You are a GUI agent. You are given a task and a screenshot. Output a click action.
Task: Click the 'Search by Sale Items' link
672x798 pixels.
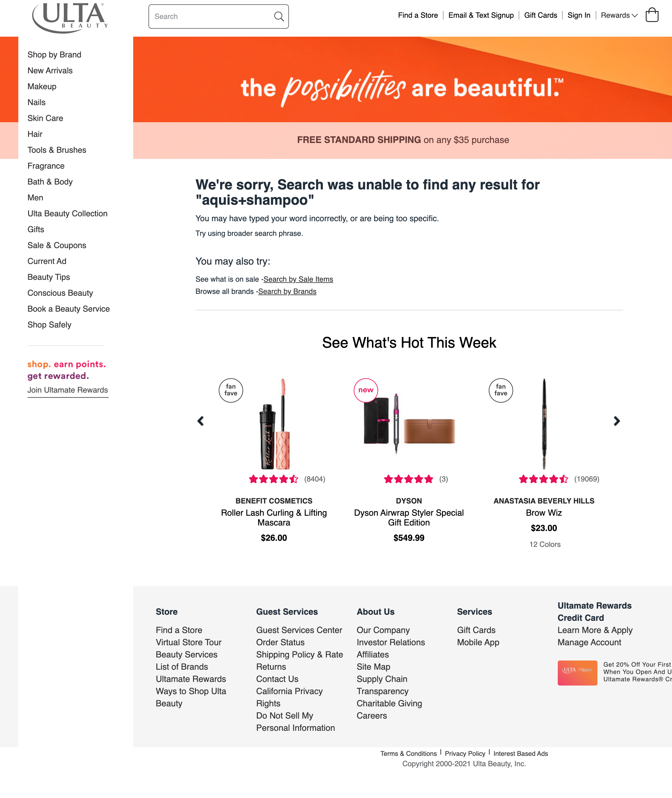[299, 279]
